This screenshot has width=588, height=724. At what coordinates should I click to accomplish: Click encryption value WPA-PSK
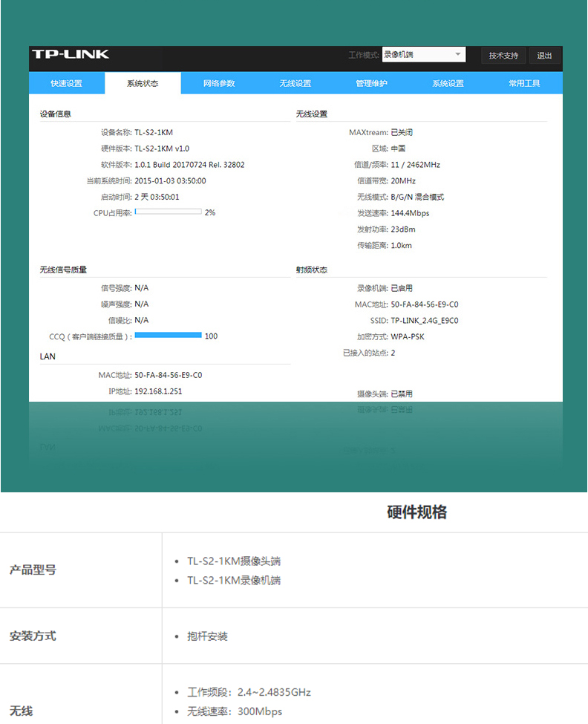click(x=408, y=337)
